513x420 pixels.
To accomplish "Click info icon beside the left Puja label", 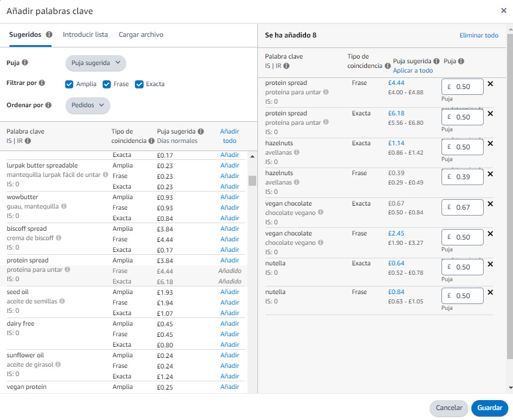I will (25, 62).
